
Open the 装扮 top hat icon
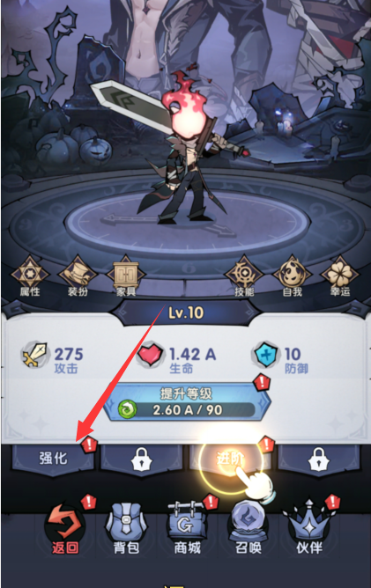pyautogui.click(x=78, y=276)
